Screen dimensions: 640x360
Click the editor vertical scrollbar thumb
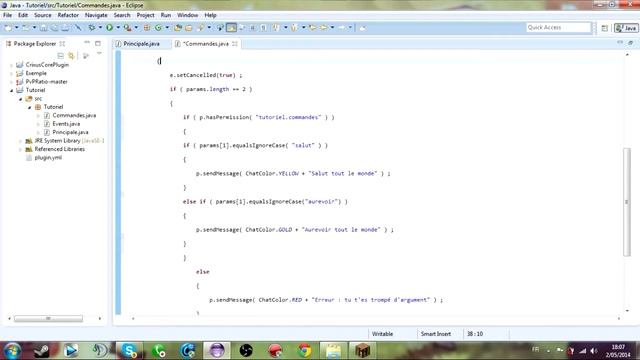click(627, 202)
